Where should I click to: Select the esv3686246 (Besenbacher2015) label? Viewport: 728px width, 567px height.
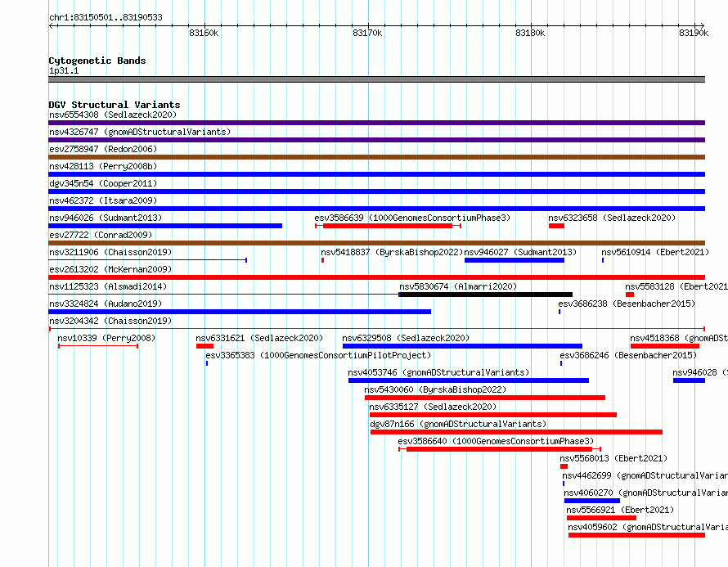pyautogui.click(x=628, y=355)
